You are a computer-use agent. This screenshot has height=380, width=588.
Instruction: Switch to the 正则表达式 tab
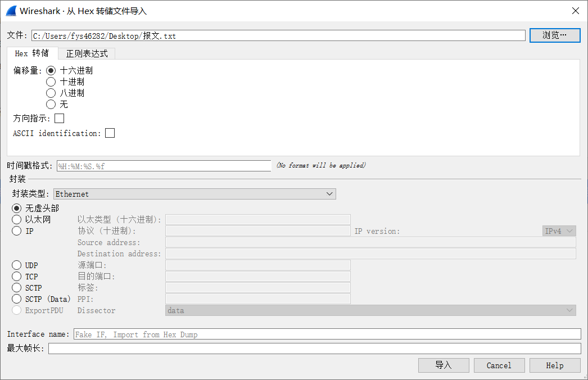[x=87, y=53]
